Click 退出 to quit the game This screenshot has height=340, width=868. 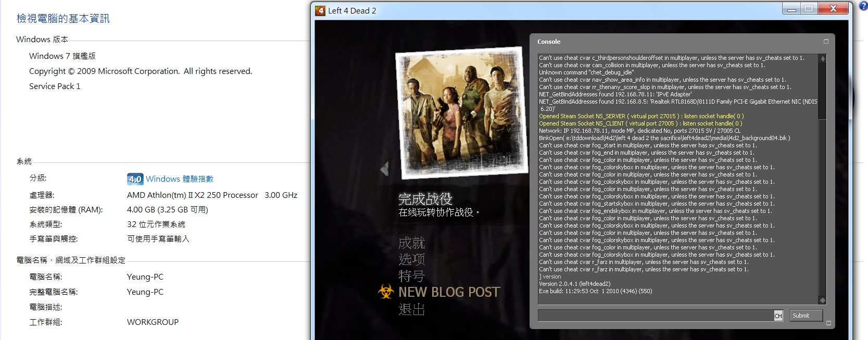tap(411, 309)
